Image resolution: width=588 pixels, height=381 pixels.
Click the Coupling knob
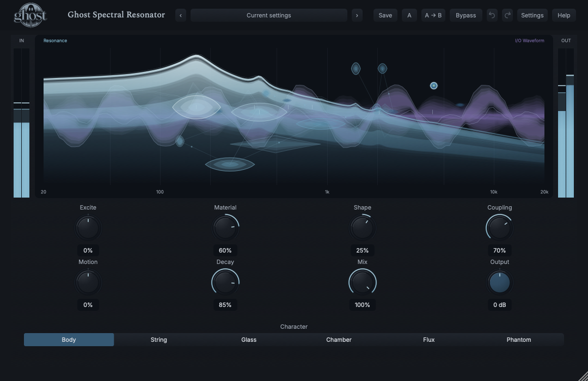(x=499, y=228)
